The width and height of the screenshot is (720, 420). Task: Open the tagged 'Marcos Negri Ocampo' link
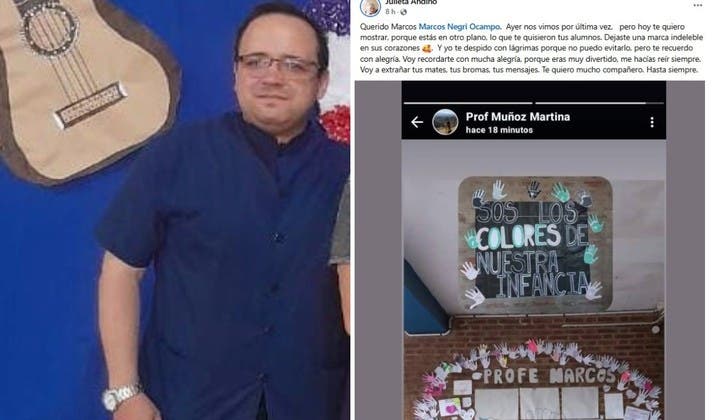pyautogui.click(x=459, y=27)
